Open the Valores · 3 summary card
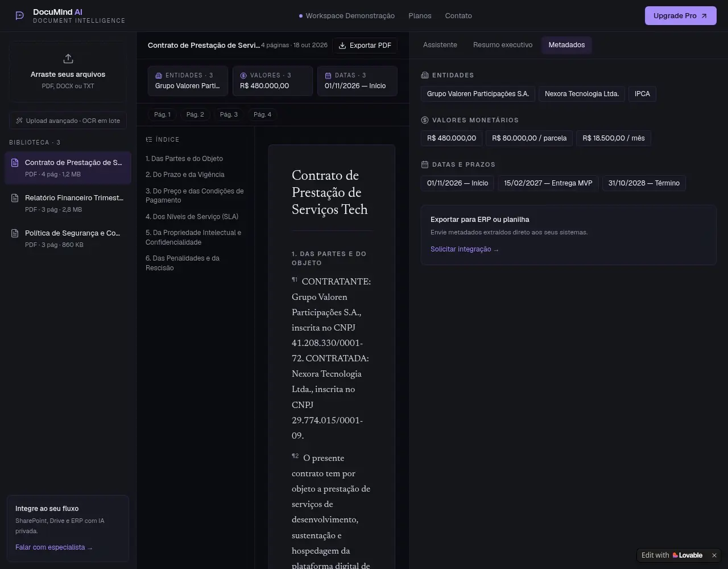 (272, 81)
